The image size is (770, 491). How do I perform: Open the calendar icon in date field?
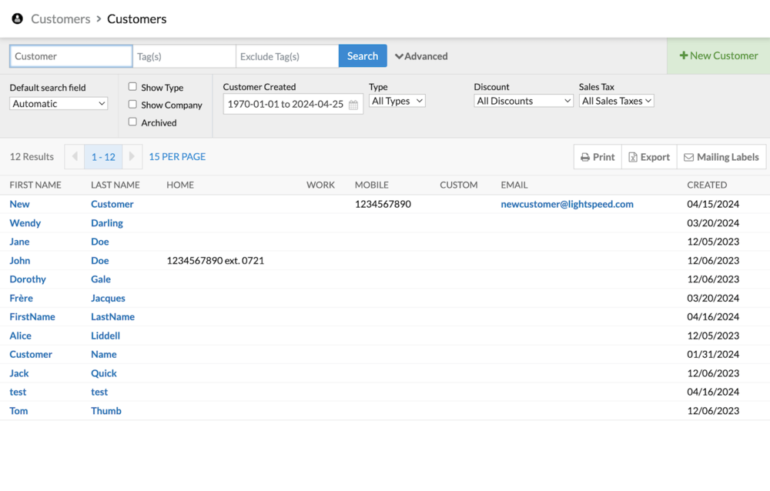353,104
